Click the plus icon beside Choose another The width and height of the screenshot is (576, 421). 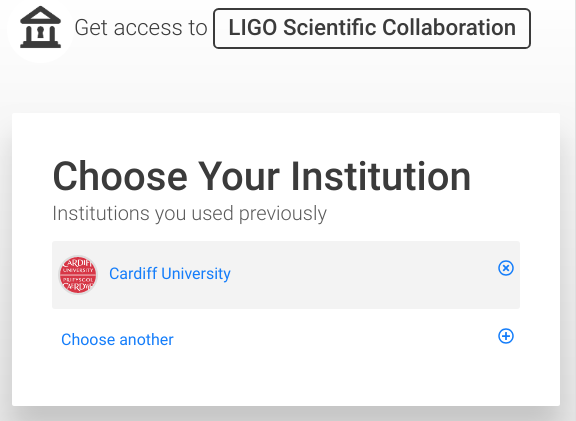[x=506, y=336]
